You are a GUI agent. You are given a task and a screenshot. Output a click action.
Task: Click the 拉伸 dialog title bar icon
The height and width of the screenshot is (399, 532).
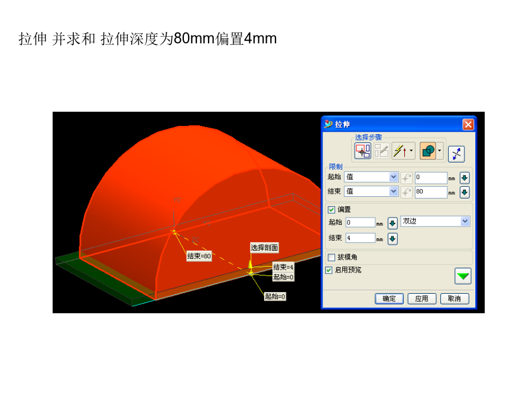(328, 124)
